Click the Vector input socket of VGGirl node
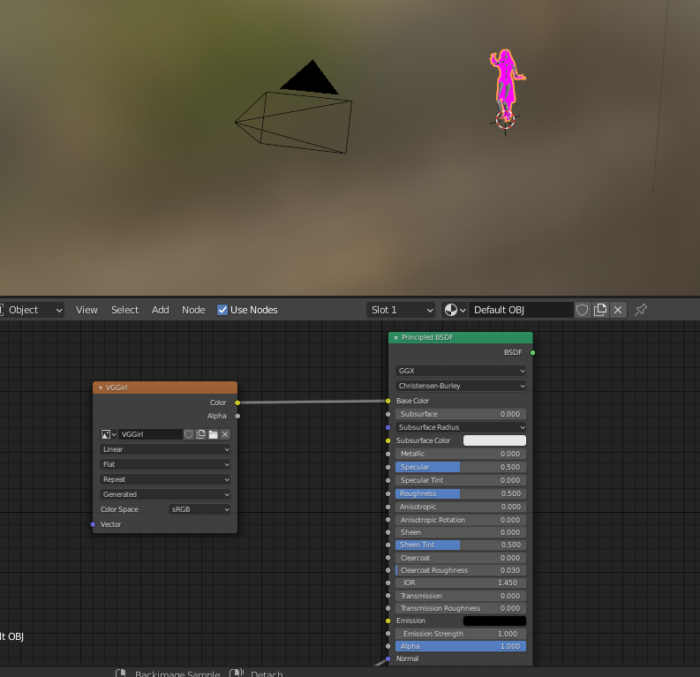 pos(93,524)
